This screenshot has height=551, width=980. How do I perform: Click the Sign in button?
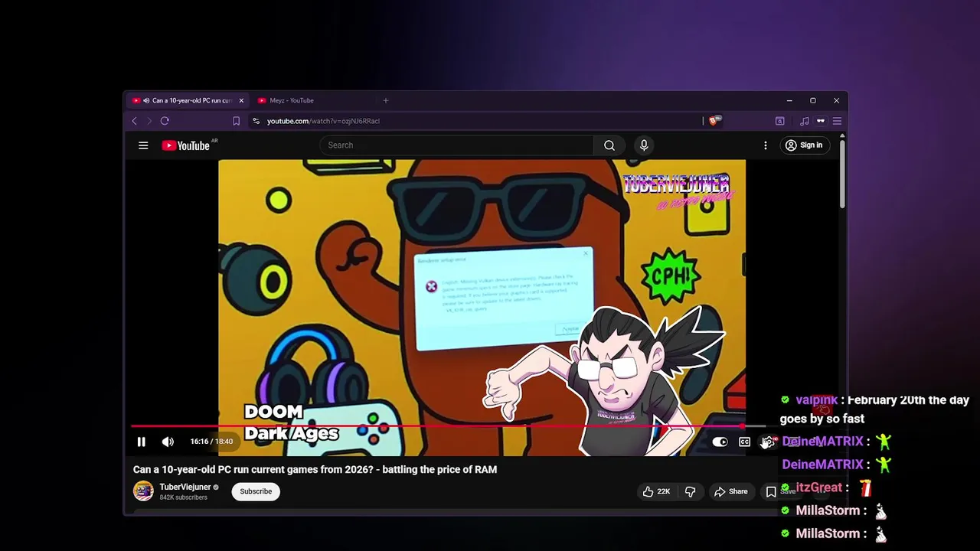(804, 145)
